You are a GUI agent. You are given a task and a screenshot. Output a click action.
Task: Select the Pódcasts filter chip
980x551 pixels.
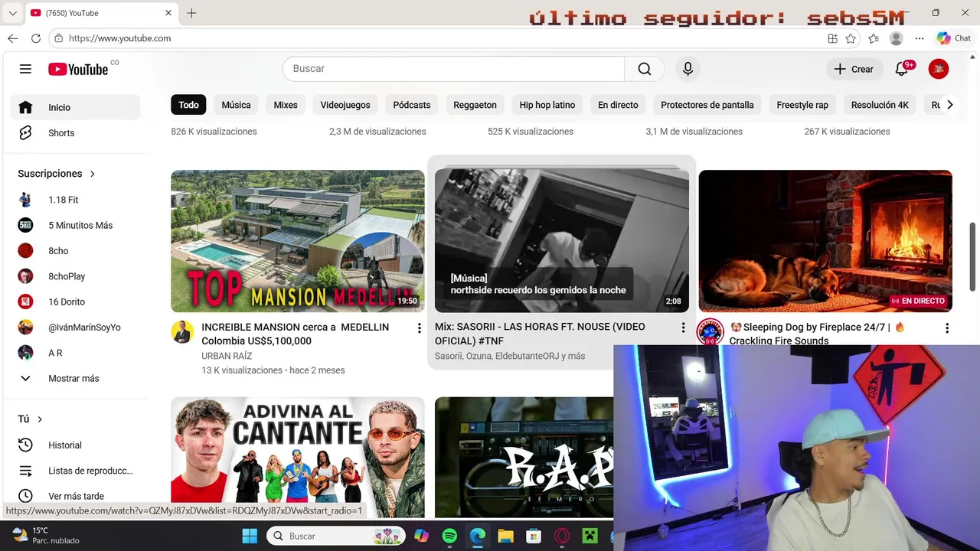coord(412,105)
